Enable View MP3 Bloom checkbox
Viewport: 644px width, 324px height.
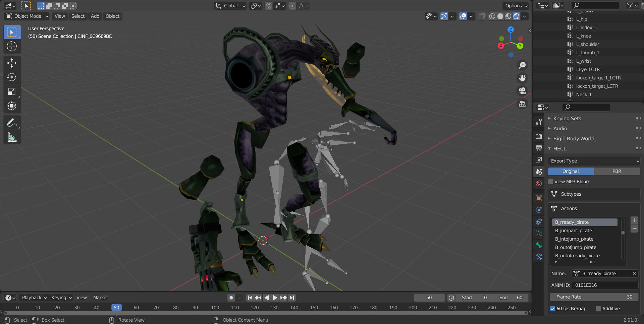[550, 182]
